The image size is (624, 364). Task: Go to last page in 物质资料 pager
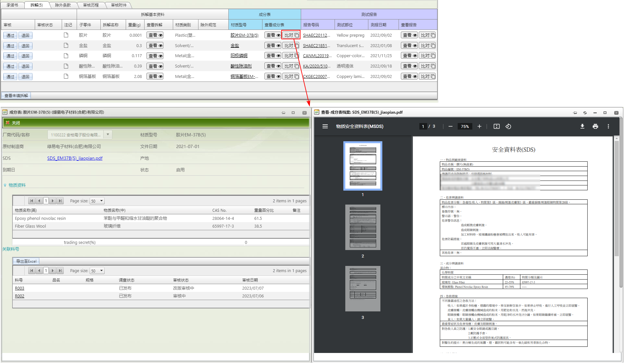click(60, 201)
